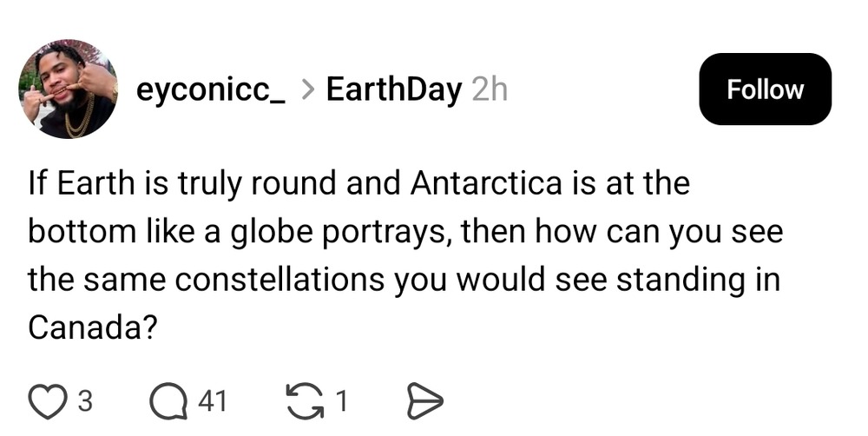Click the chevron arrow before EarthDay
The image size is (868, 436).
pos(307,89)
